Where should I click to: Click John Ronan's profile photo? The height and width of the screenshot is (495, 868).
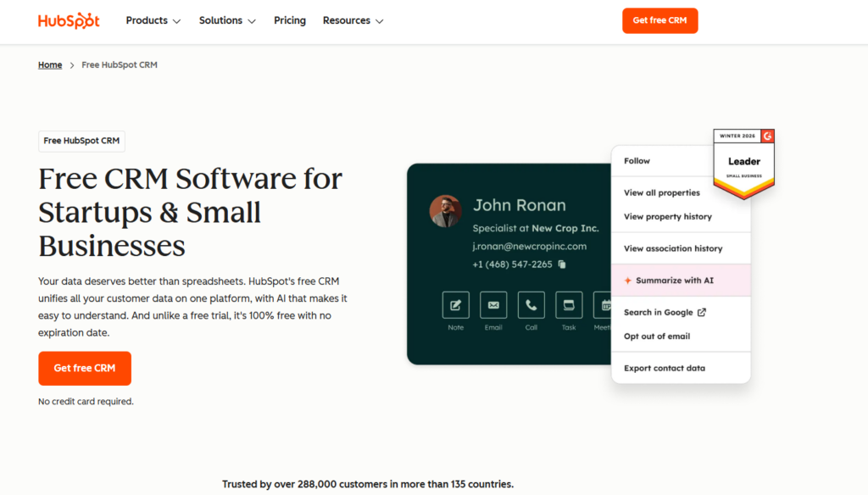[445, 211]
